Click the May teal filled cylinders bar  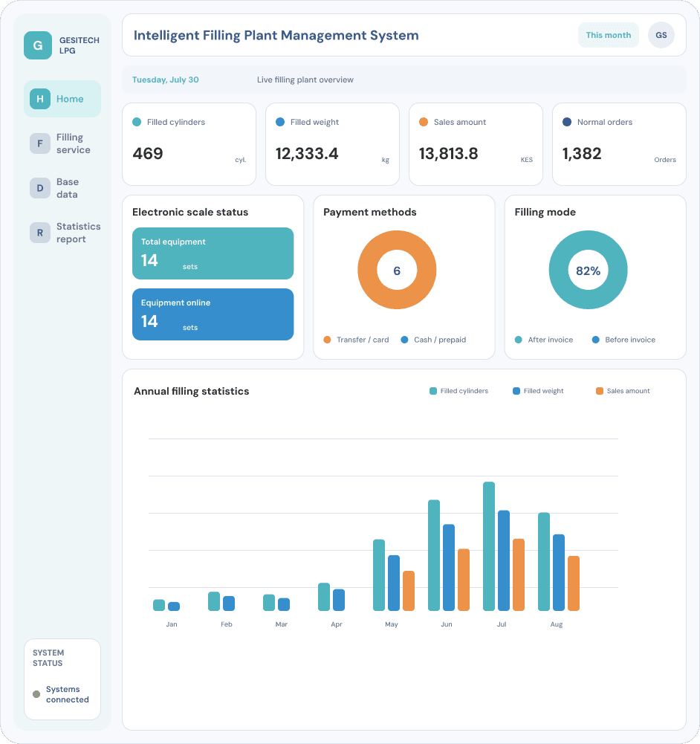pos(379,575)
